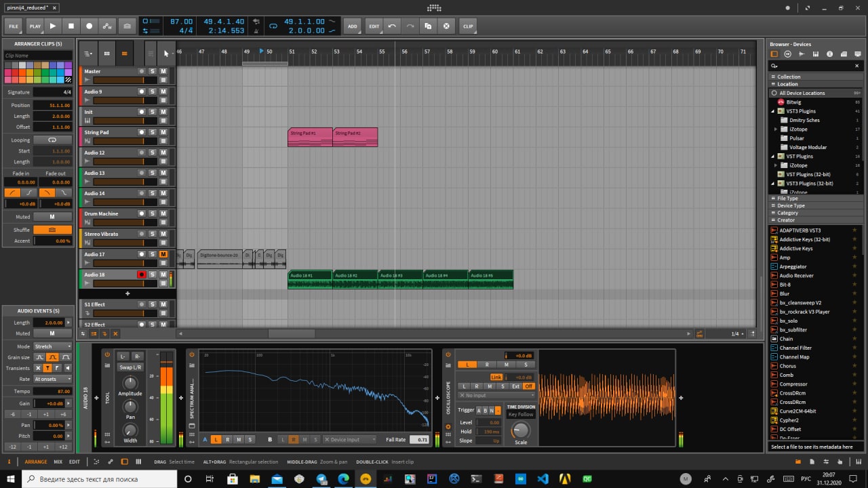Open Windows Start menu
868x488 pixels.
click(x=11, y=479)
